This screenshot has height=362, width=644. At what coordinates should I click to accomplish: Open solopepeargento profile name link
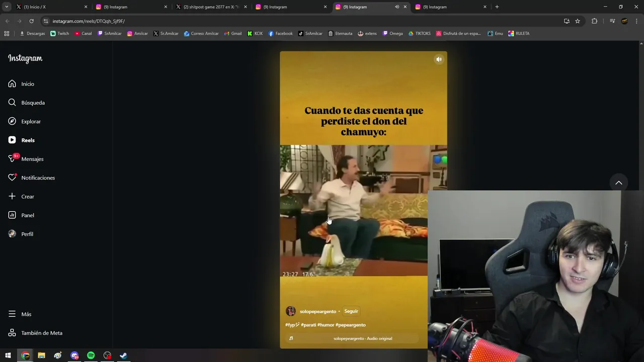coord(318,312)
